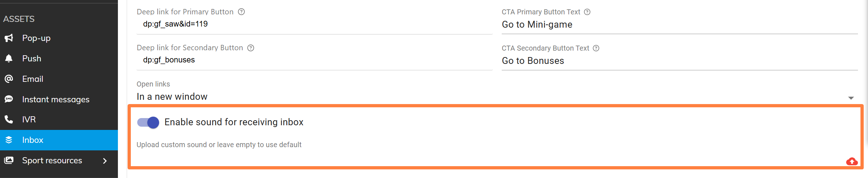The image size is (868, 178).
Task: Expand the Sport resources submenu arrow
Action: tap(105, 161)
